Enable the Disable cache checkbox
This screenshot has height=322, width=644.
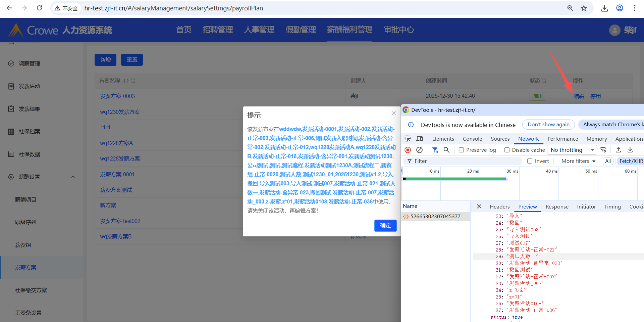click(507, 150)
